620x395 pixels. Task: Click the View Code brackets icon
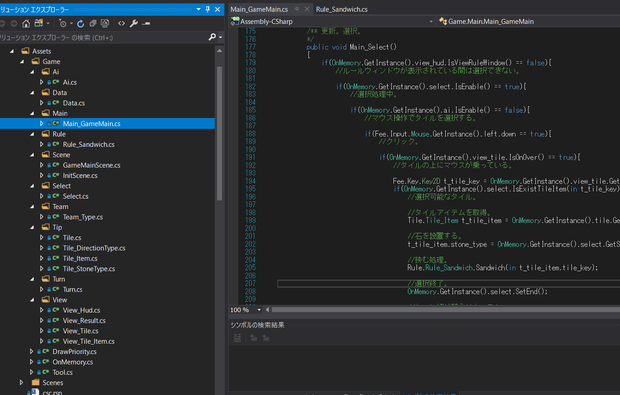point(121,24)
